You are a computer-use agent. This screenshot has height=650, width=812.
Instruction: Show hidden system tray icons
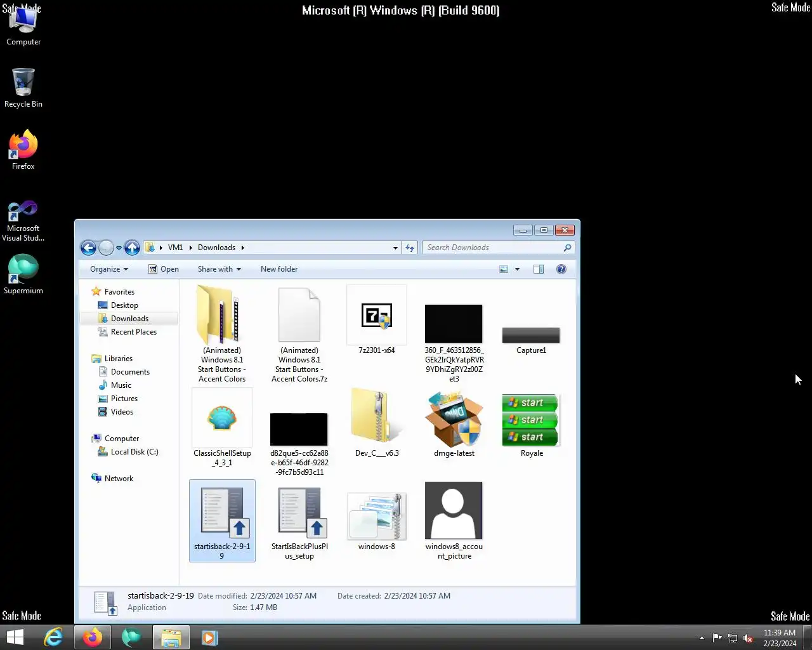click(x=702, y=638)
